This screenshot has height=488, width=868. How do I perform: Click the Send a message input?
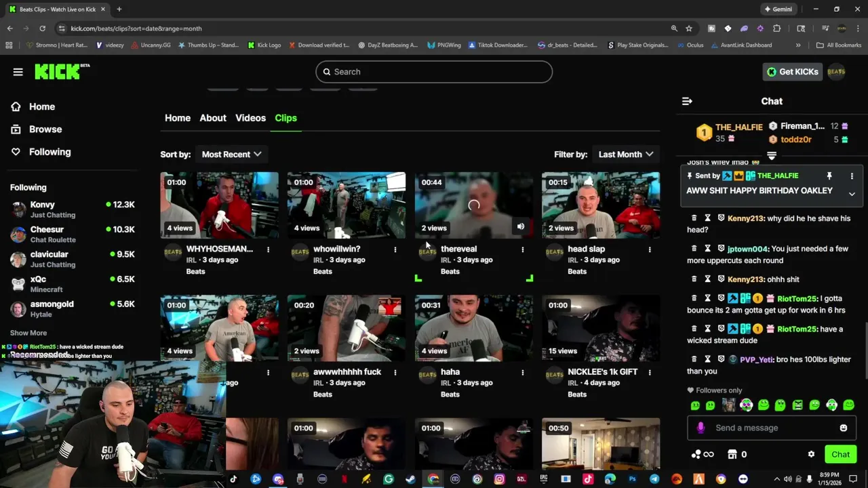pyautogui.click(x=771, y=428)
